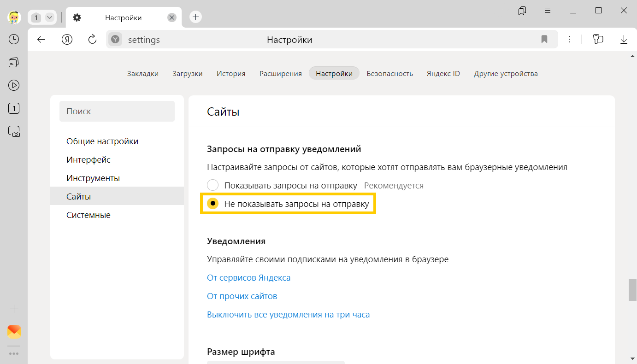Click the back navigation arrow
The width and height of the screenshot is (637, 364).
41,40
